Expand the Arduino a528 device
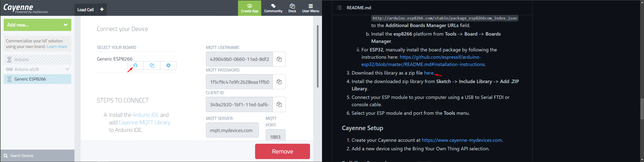644x162 pixels. (x=67, y=69)
